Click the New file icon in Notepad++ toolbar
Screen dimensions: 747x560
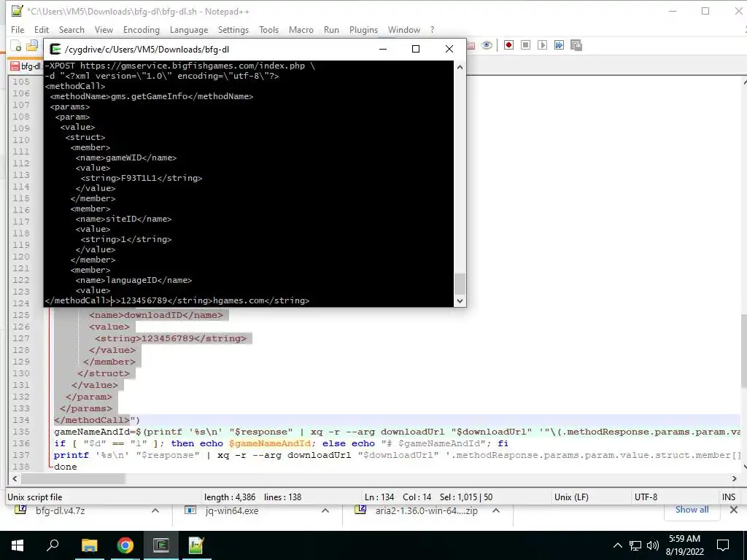17,46
